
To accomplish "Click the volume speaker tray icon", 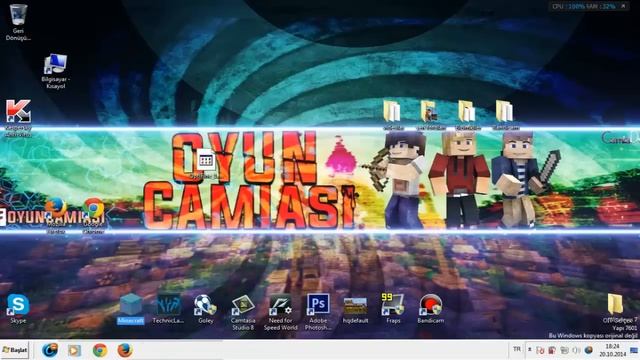I will pyautogui.click(x=576, y=350).
